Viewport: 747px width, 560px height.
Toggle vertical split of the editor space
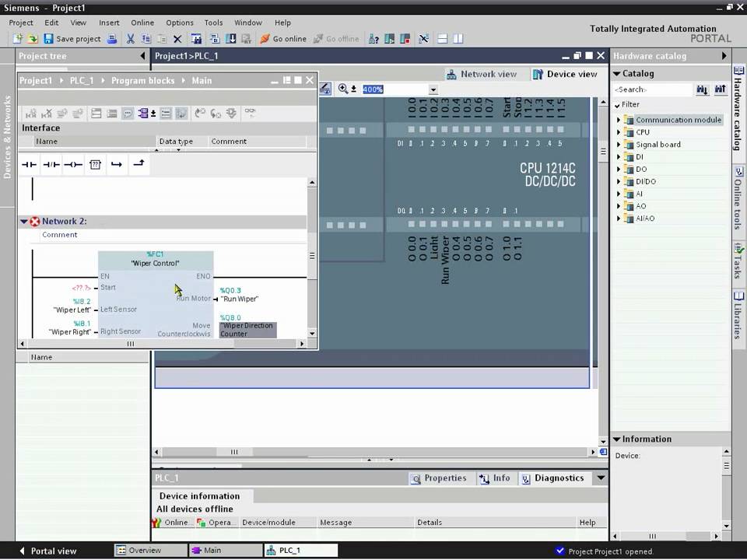[x=458, y=39]
